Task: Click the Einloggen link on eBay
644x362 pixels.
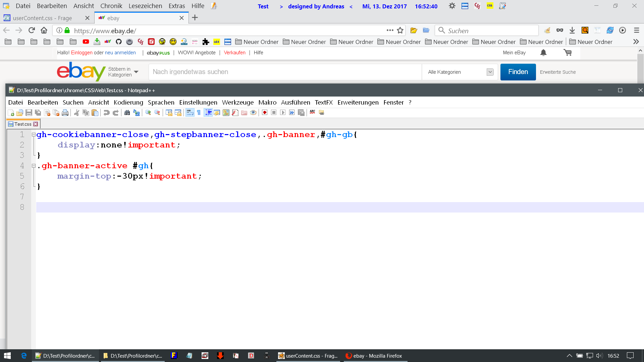Action: click(x=82, y=53)
